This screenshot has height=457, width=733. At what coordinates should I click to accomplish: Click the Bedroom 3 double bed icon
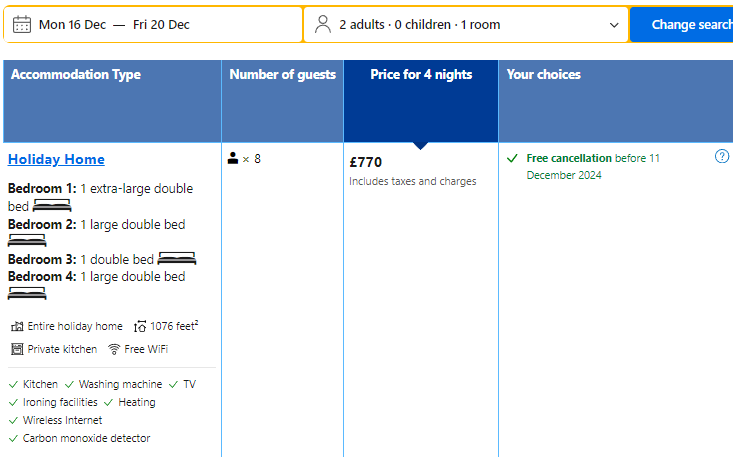pyautogui.click(x=177, y=259)
